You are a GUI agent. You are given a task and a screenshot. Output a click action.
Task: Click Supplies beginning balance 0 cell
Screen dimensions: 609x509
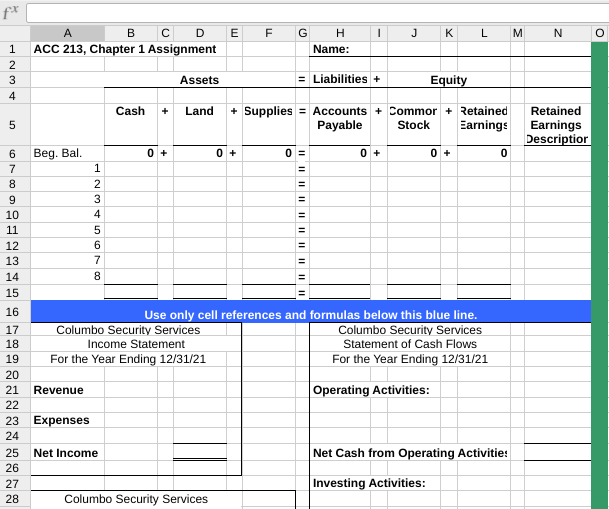pyautogui.click(x=269, y=153)
